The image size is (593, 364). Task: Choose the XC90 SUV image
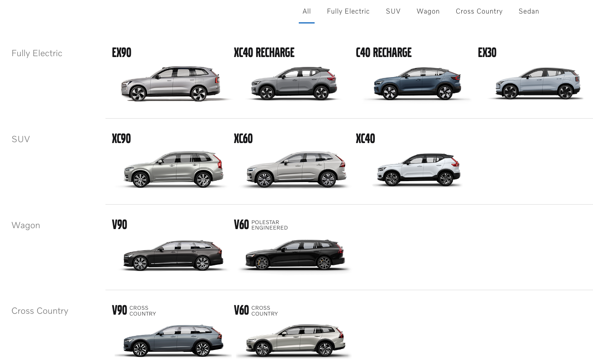pos(173,169)
